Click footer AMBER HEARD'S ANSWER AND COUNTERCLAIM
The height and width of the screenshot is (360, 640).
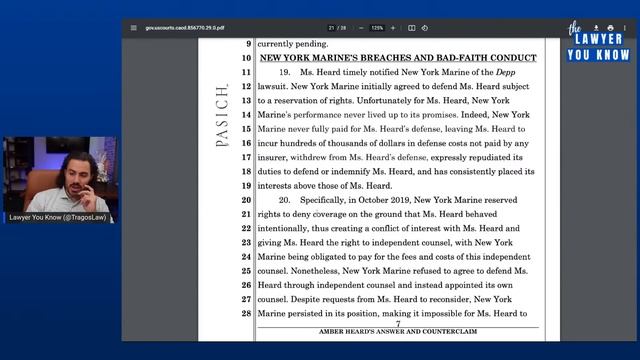tap(398, 331)
